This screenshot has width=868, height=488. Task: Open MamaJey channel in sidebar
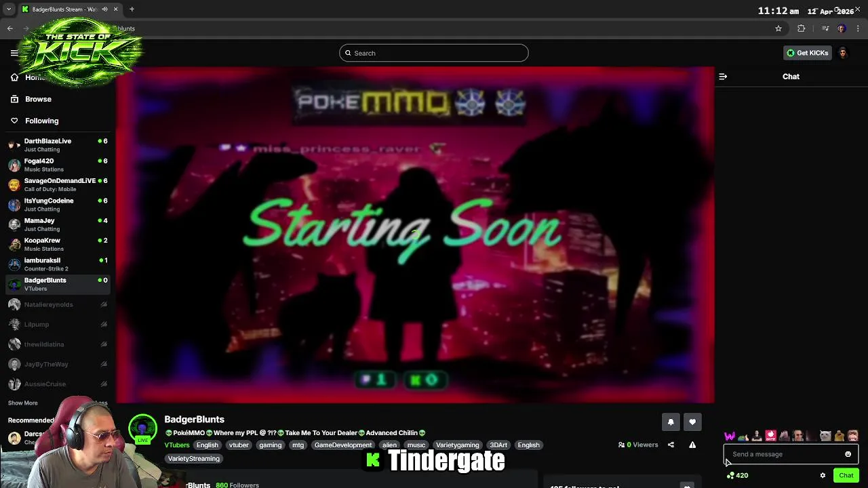coord(58,224)
